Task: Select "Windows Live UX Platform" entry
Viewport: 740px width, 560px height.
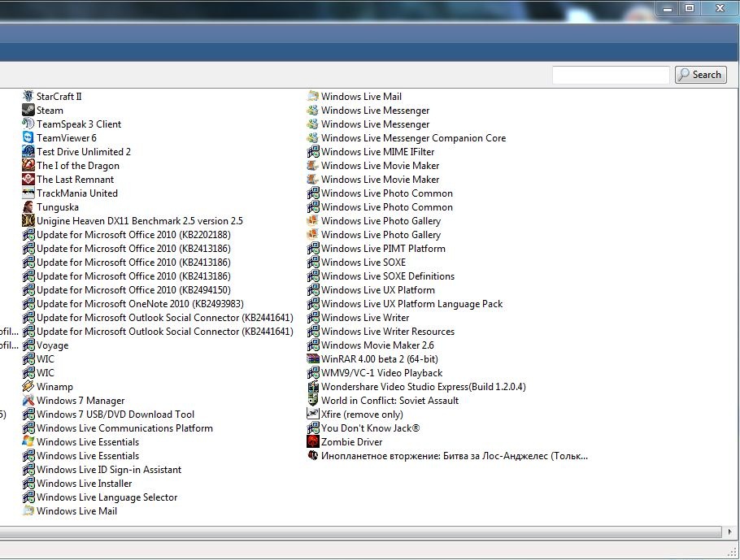Action: click(378, 289)
